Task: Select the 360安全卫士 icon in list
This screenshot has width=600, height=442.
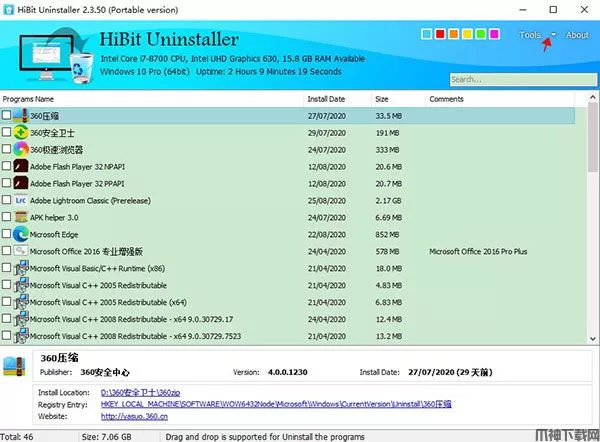Action: 21,132
